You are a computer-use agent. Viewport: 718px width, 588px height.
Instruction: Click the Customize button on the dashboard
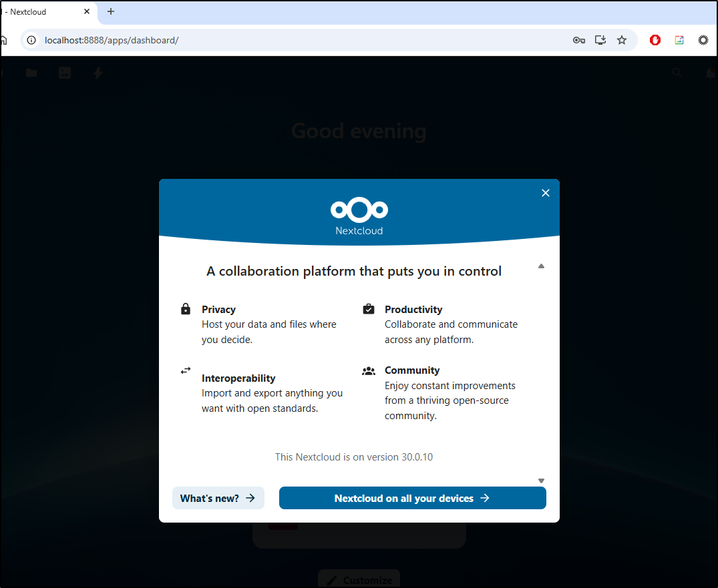pos(359,579)
